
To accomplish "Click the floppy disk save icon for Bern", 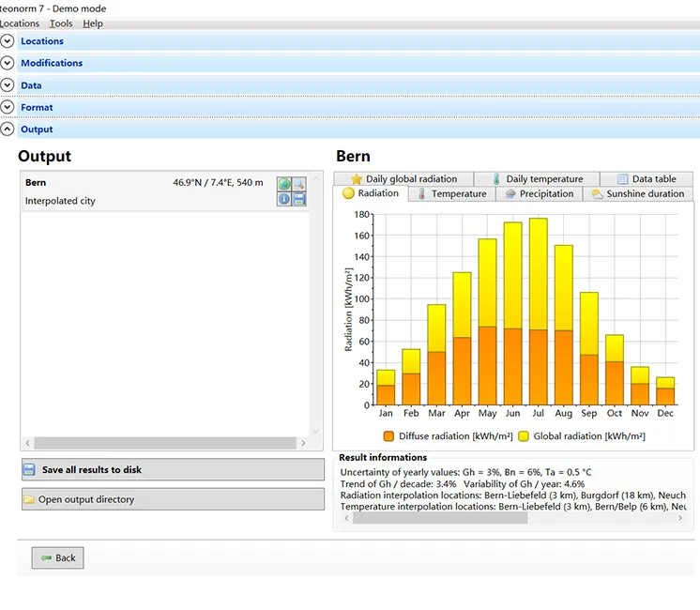I will [298, 199].
